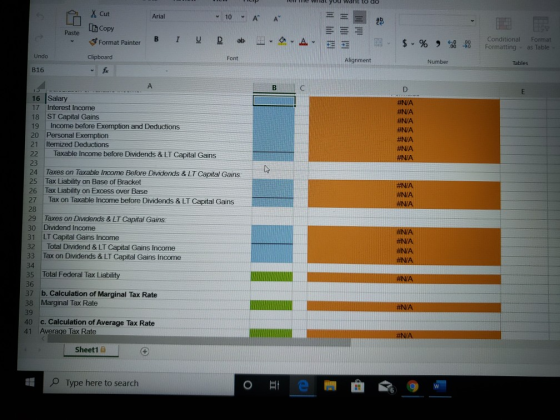Expand the font color dropdown arrow
This screenshot has width=560, height=420.
[313, 42]
